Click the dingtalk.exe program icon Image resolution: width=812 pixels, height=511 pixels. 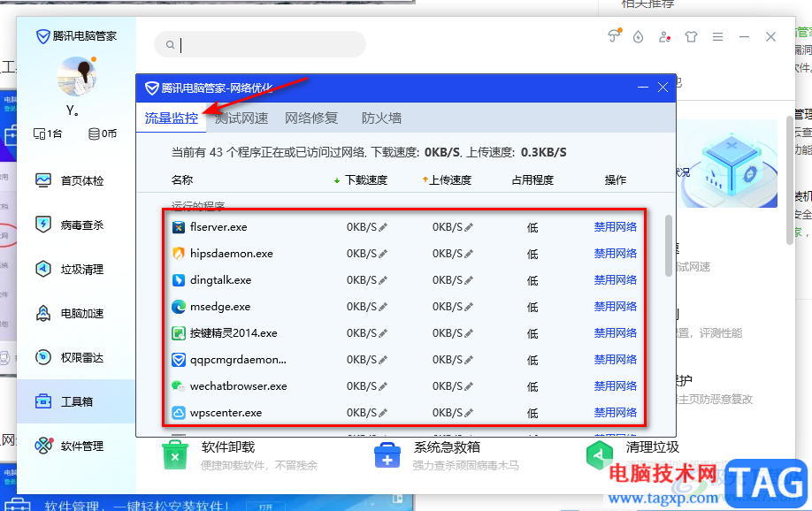click(178, 280)
